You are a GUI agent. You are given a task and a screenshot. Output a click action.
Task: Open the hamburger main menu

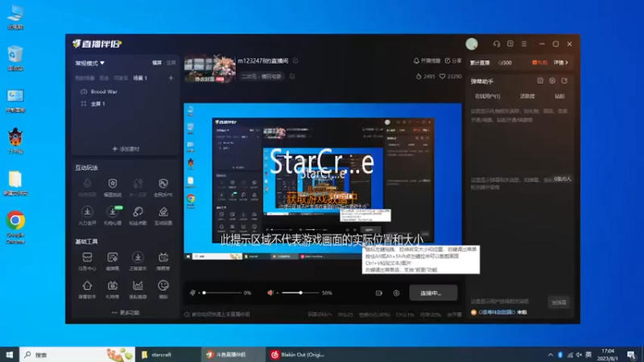524,44
